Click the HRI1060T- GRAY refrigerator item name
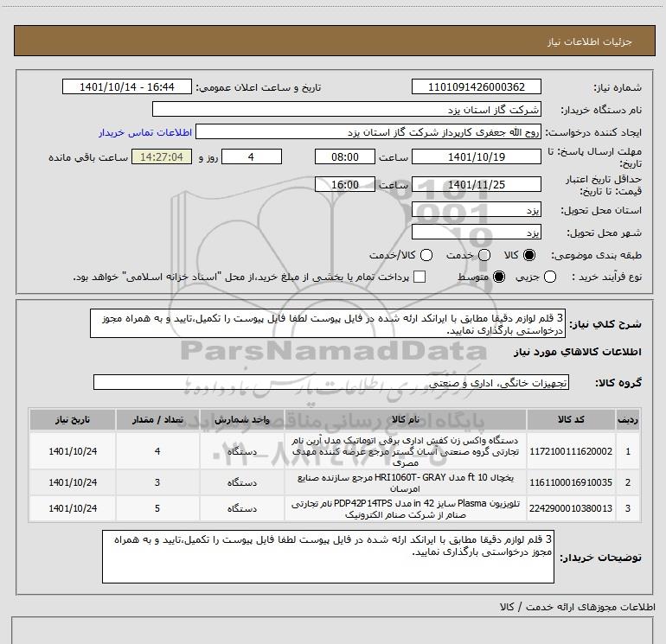Image resolution: width=666 pixels, height=644 pixels. point(405,482)
